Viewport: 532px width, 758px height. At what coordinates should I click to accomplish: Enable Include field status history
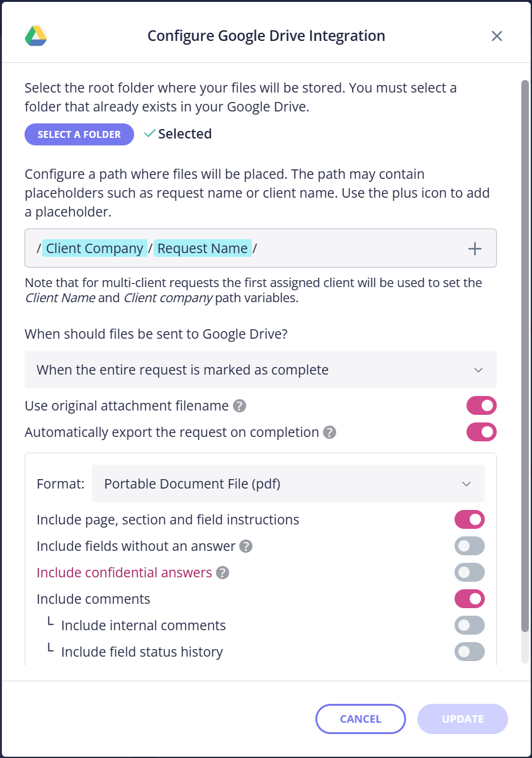pos(470,652)
